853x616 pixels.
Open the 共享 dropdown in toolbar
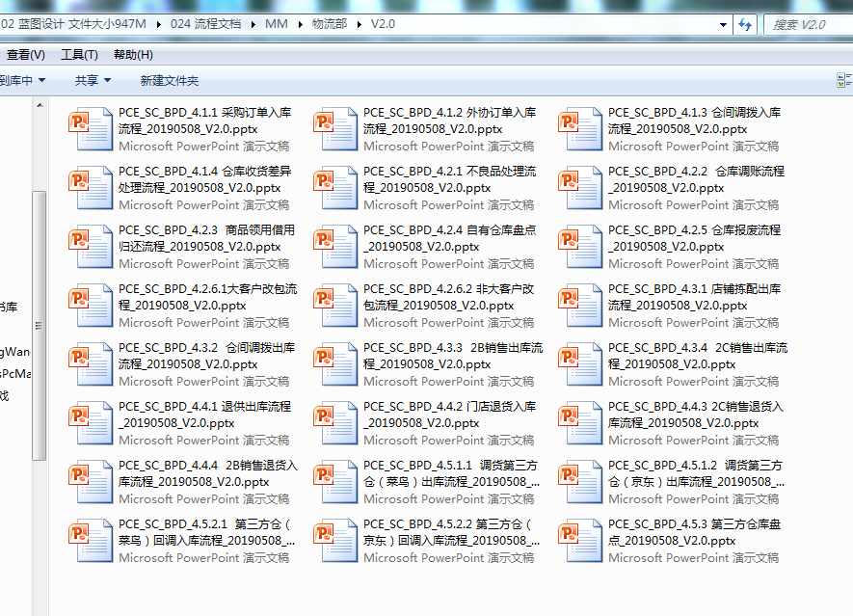93,81
